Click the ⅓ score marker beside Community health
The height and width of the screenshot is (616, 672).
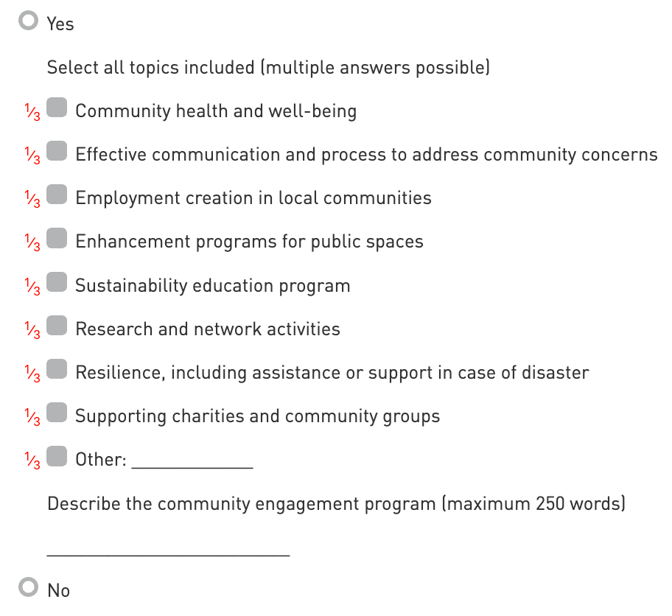(32, 113)
